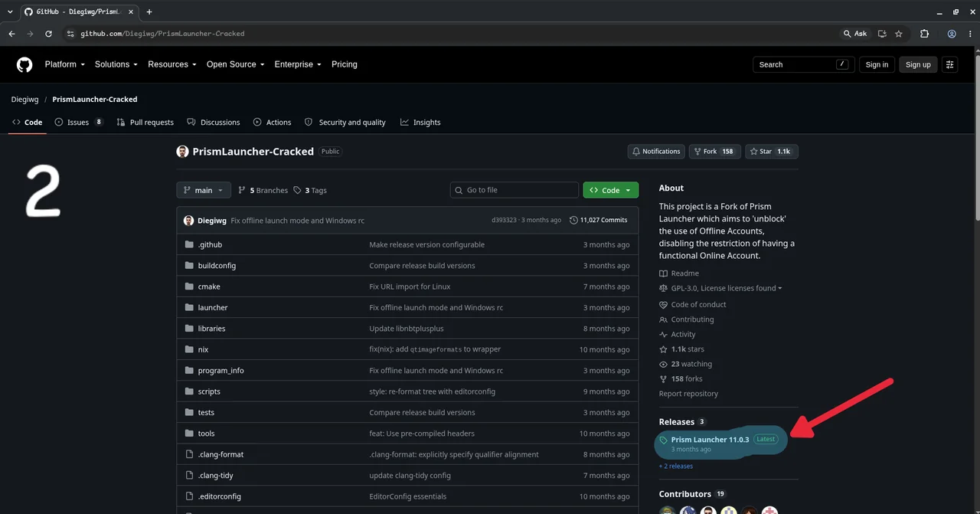Reload the page in the browser
Image resolution: width=980 pixels, height=514 pixels.
point(49,34)
